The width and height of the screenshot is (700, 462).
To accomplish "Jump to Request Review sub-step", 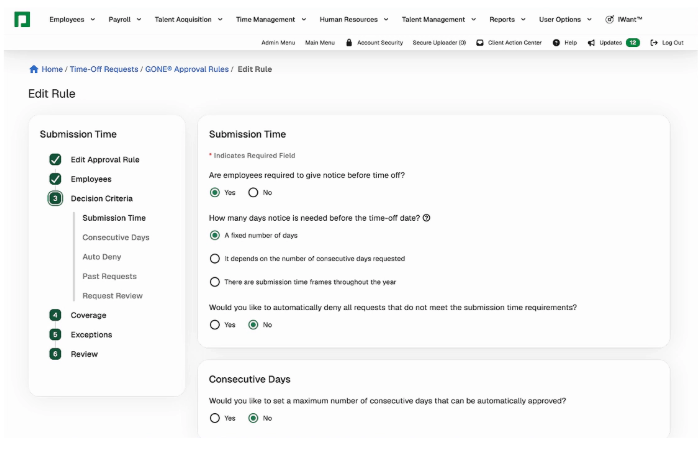I will pyautogui.click(x=112, y=296).
